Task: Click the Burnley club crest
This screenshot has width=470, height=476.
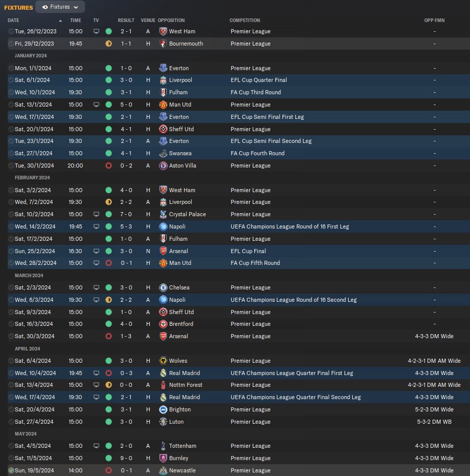Action: click(163, 458)
